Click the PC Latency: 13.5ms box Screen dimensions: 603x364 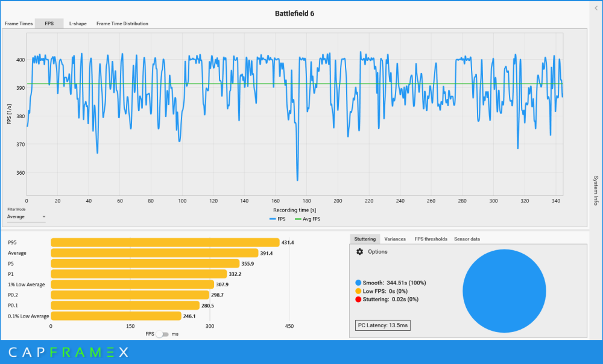(x=383, y=325)
